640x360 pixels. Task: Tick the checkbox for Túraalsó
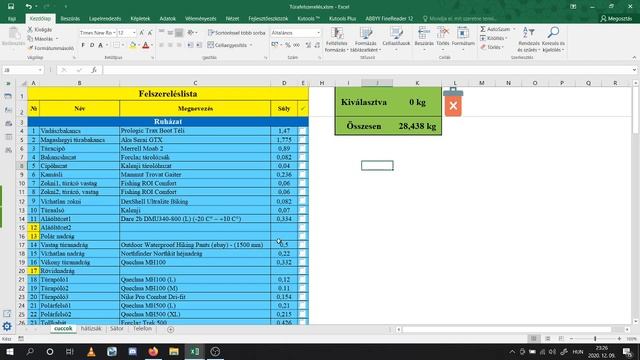[302, 210]
